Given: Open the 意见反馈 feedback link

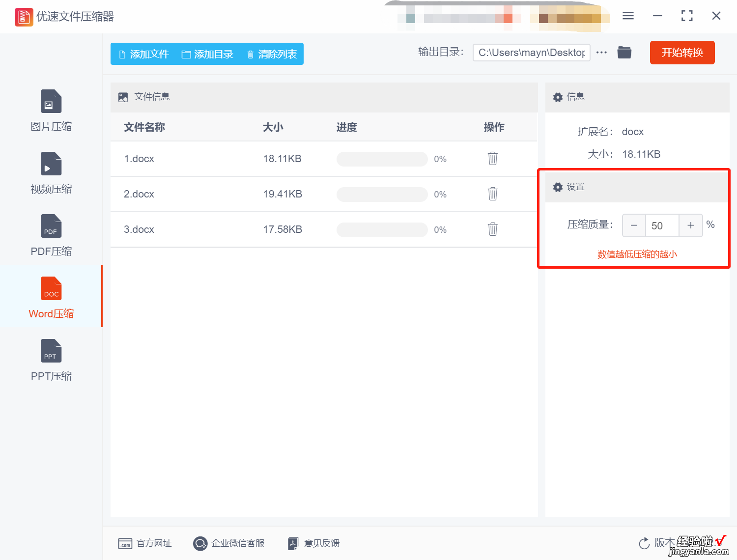Looking at the screenshot, I should coord(313,543).
